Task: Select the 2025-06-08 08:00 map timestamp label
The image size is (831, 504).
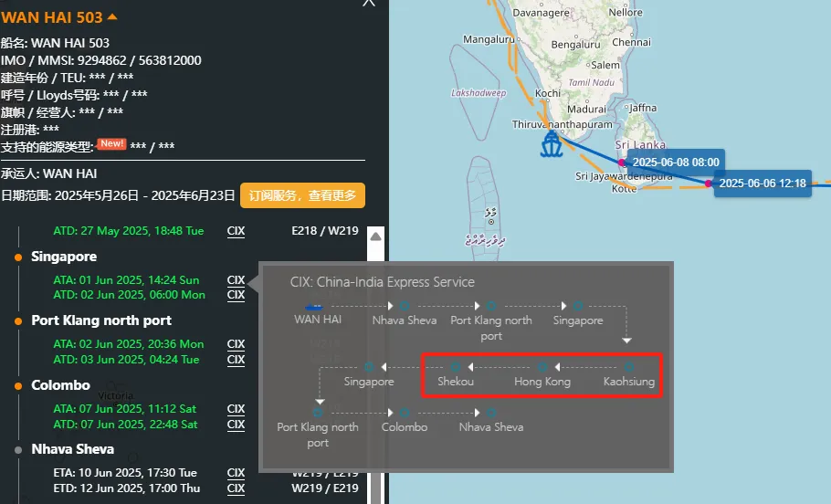Action: 676,163
